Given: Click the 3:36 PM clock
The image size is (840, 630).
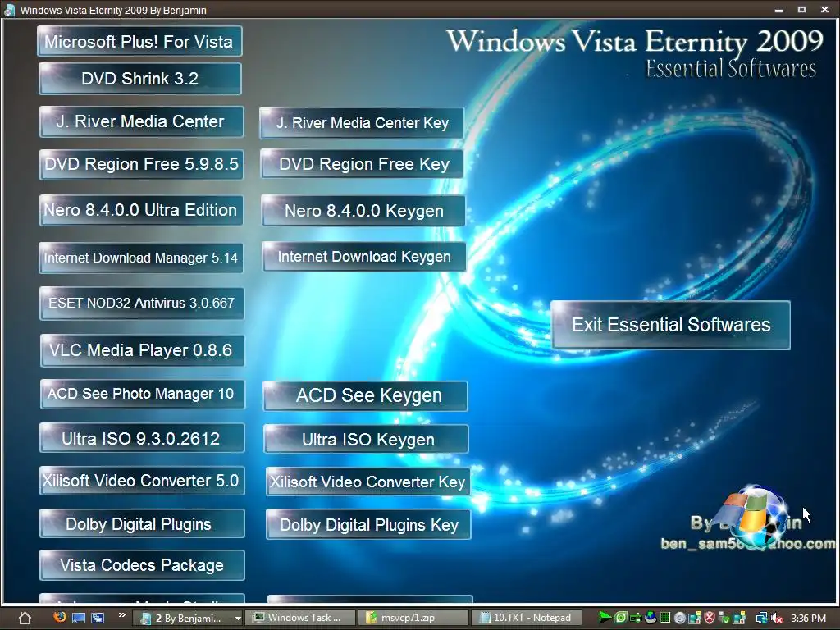Looking at the screenshot, I should pos(808,619).
